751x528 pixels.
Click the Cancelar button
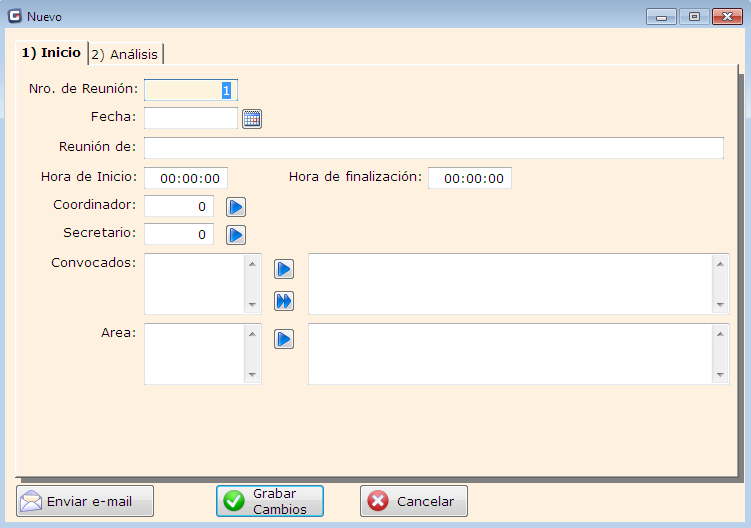tap(413, 501)
